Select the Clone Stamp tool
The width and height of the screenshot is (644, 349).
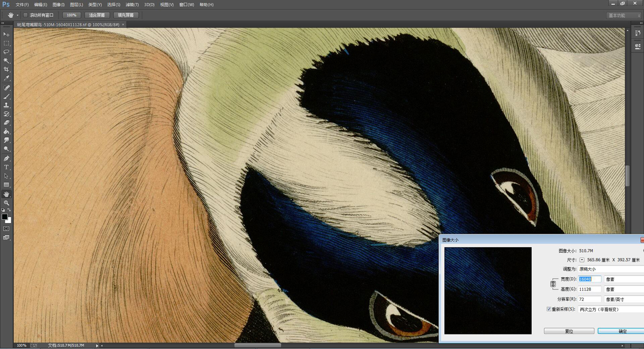(x=6, y=105)
